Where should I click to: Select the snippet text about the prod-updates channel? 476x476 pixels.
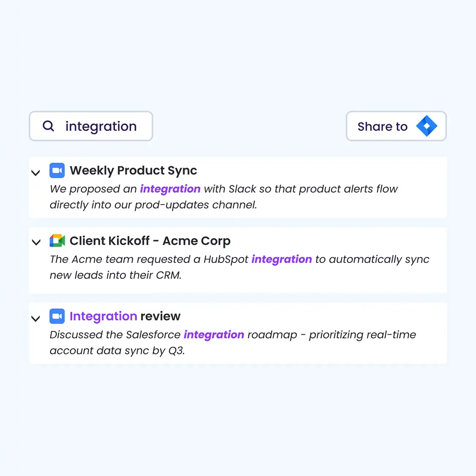[153, 205]
